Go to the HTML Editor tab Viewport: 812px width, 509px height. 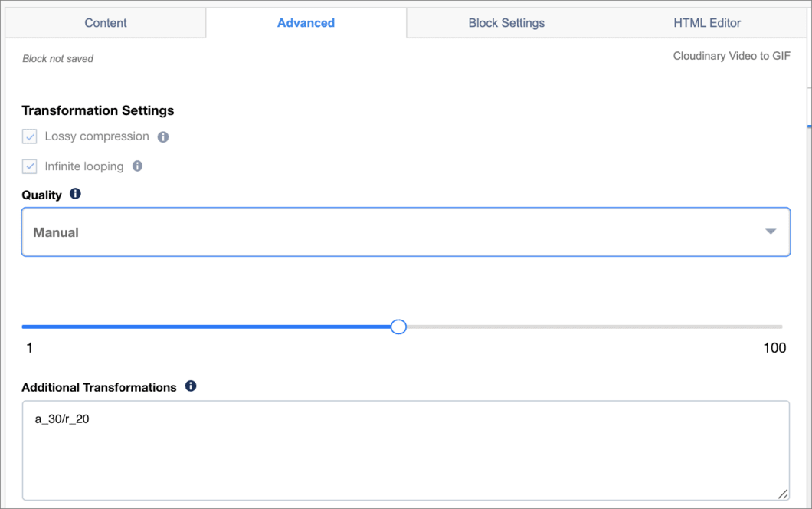[707, 23]
